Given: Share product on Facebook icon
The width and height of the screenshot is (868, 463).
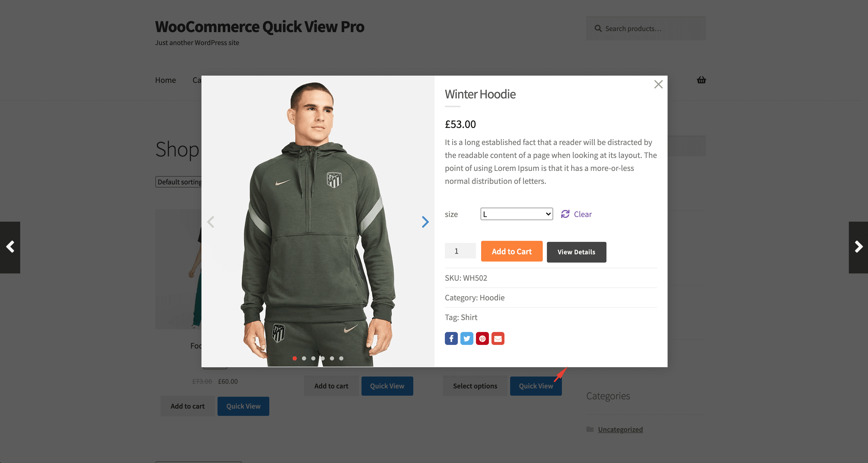Looking at the screenshot, I should 451,338.
